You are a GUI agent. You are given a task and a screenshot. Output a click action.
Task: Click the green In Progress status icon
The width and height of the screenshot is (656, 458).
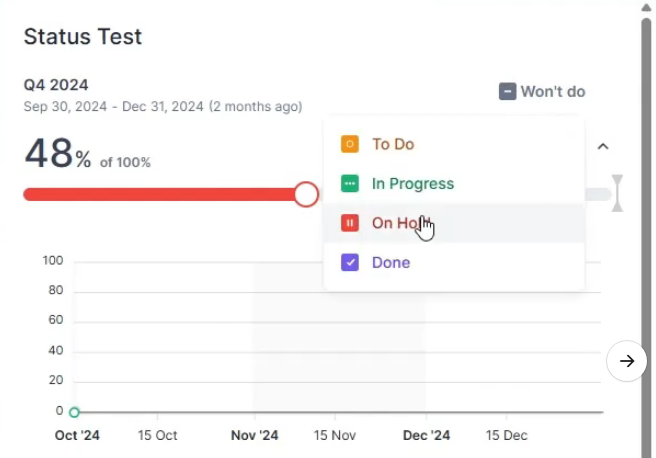[x=349, y=184]
